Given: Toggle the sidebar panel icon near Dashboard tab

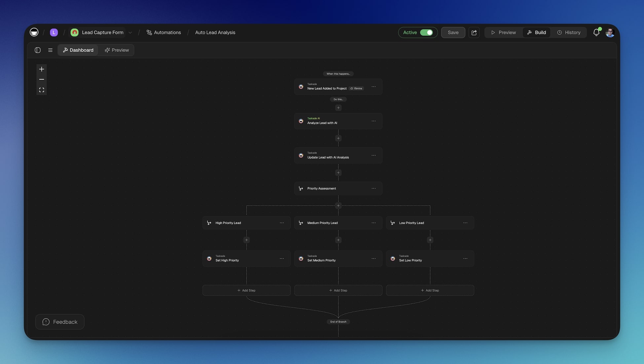Looking at the screenshot, I should click(37, 50).
